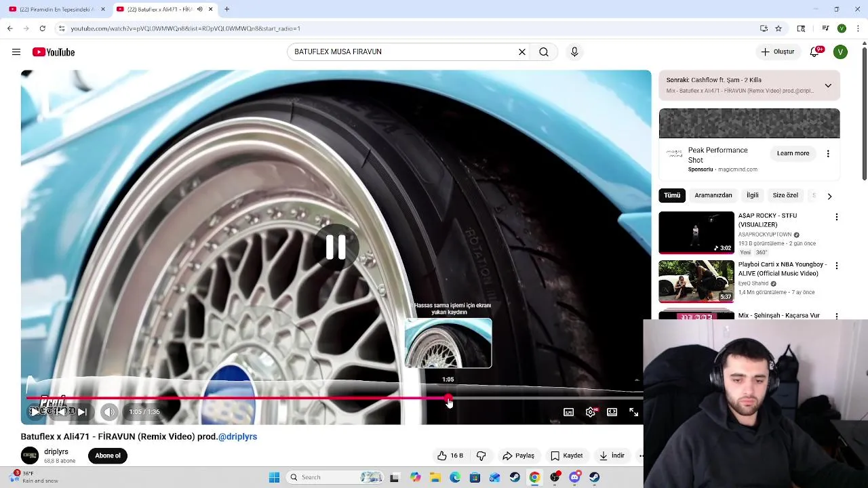Viewport: 868px width, 488px height.
Task: Open options for Peak Performance ad
Action: (828, 154)
